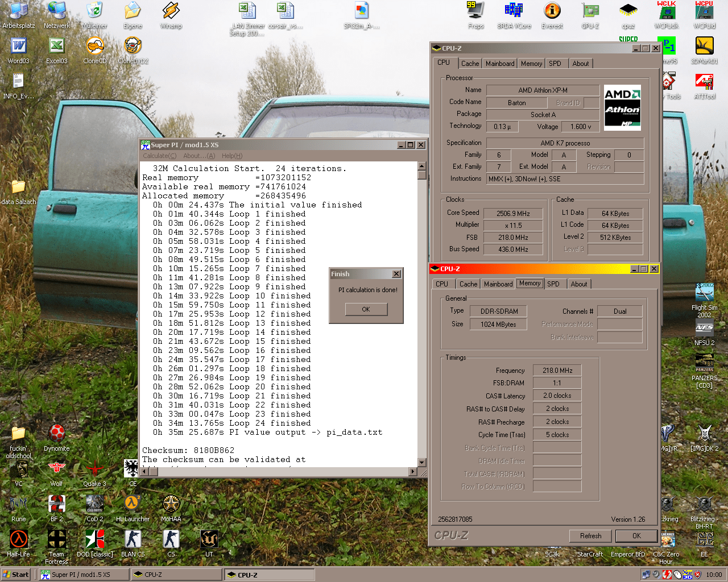This screenshot has height=582, width=728.
Task: Switch to CPU tab in lower CPU-Z
Action: (x=442, y=284)
